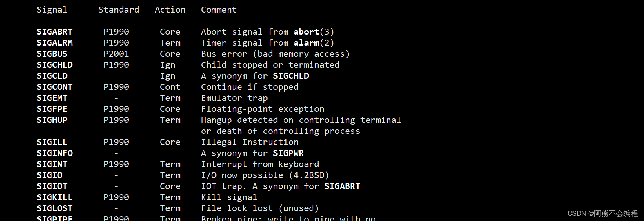This screenshot has width=644, height=221.
Task: Click the Comment column header
Action: click(219, 10)
